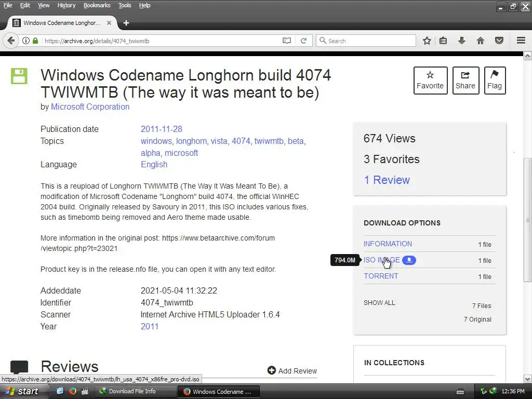The image size is (532, 399).
Task: Click the scrollbar up arrow
Action: [528, 56]
